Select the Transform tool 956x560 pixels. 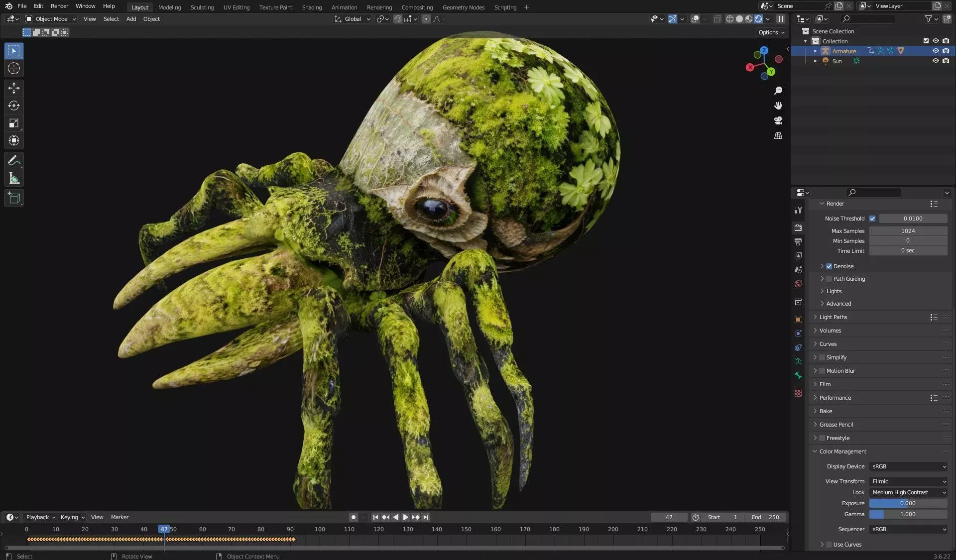(x=14, y=140)
